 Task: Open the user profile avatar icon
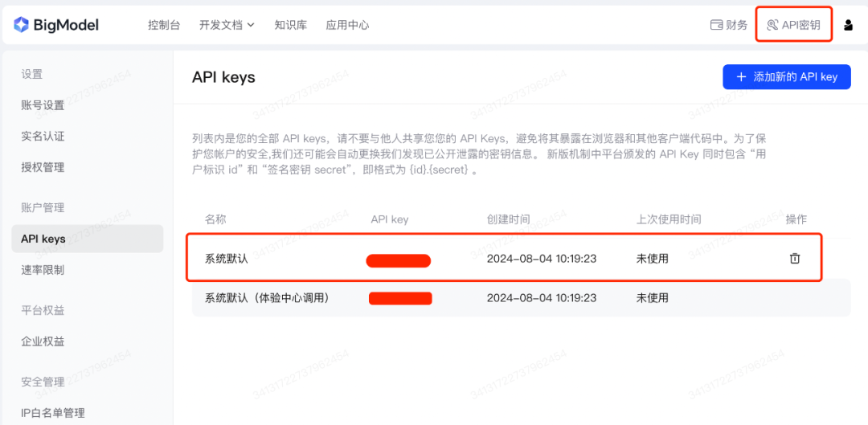pos(848,25)
